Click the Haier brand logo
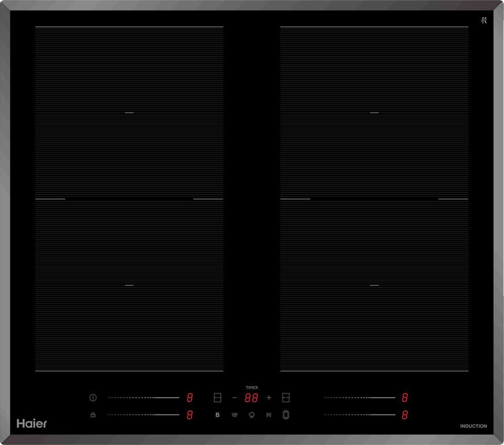The width and height of the screenshot is (504, 445). (31, 423)
